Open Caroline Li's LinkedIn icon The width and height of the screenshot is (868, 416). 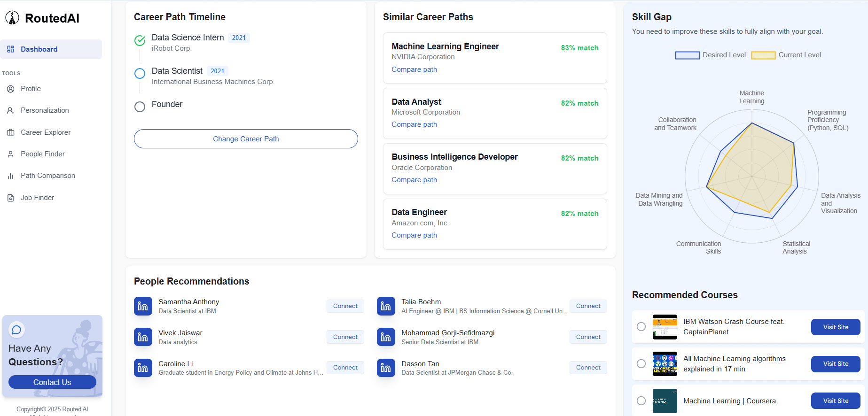143,368
